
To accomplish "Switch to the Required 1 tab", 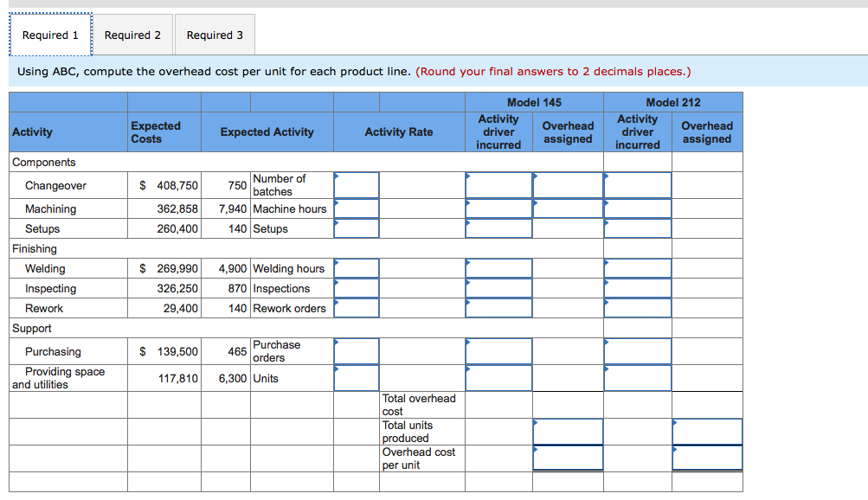I will click(x=50, y=35).
